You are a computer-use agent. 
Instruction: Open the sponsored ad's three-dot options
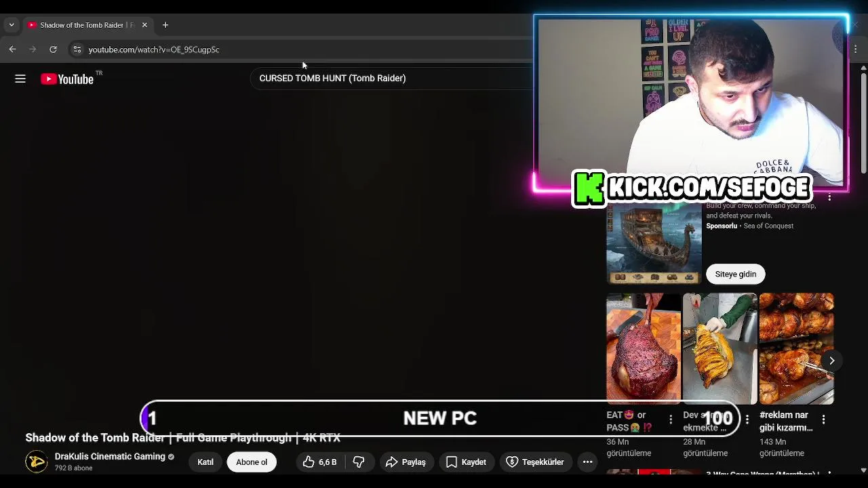[x=829, y=198]
